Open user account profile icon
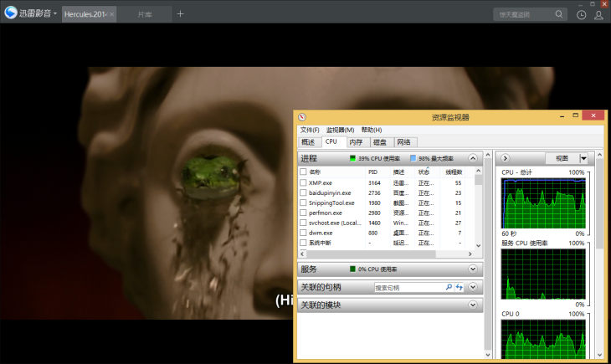Screen dimensions: 611x364 coord(598,15)
